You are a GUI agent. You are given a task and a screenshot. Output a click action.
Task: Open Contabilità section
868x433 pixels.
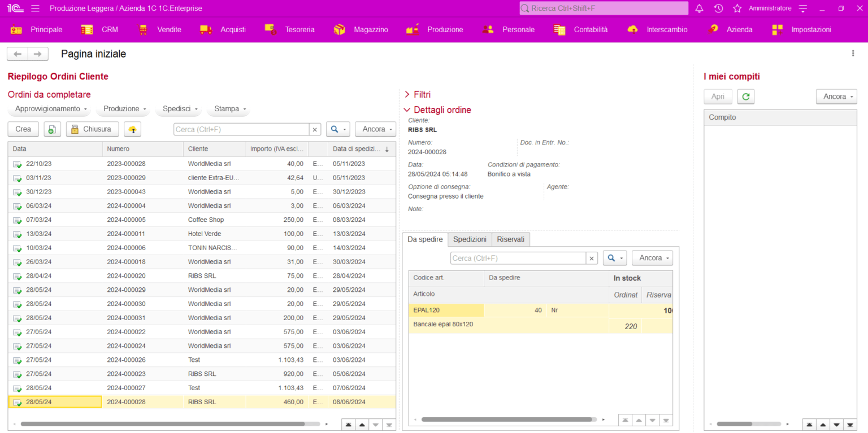(x=580, y=29)
